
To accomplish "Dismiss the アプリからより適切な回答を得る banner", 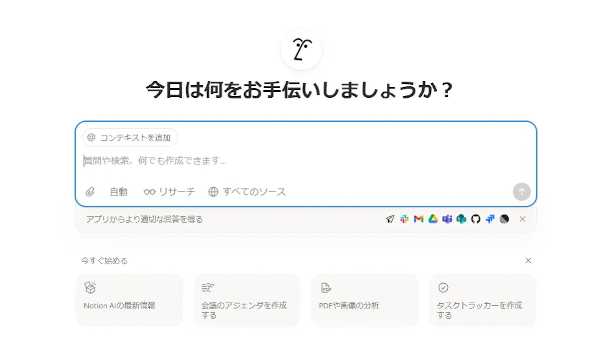I will pyautogui.click(x=523, y=219).
